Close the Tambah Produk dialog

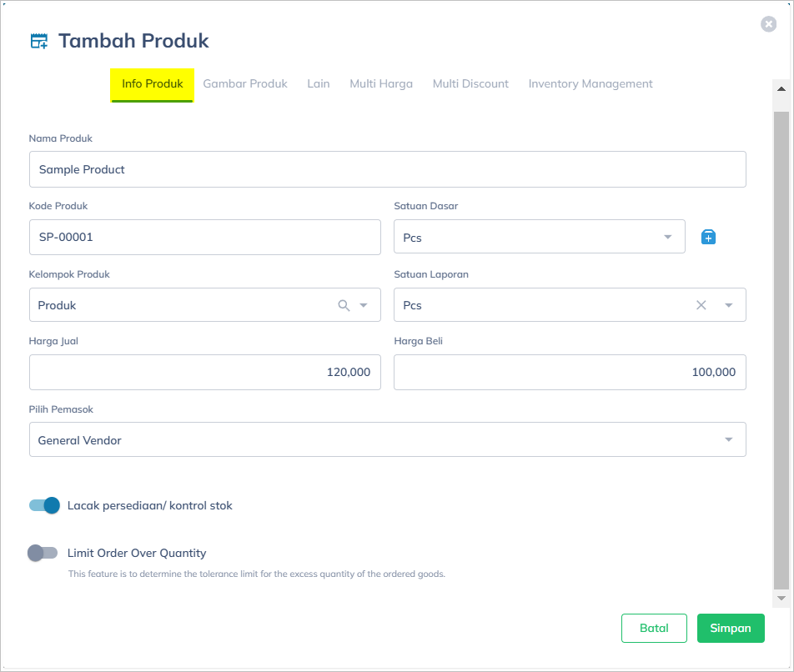(x=769, y=25)
